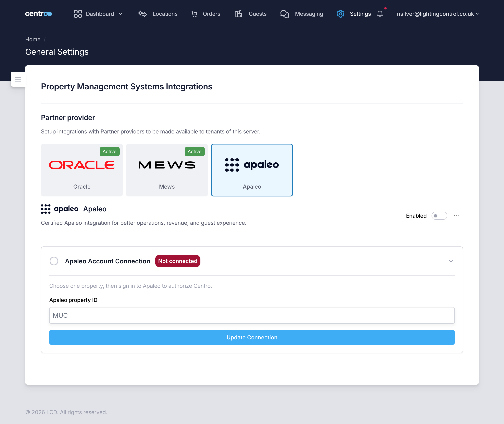Click the Guests building icon
Image resolution: width=504 pixels, height=424 pixels.
[238, 14]
